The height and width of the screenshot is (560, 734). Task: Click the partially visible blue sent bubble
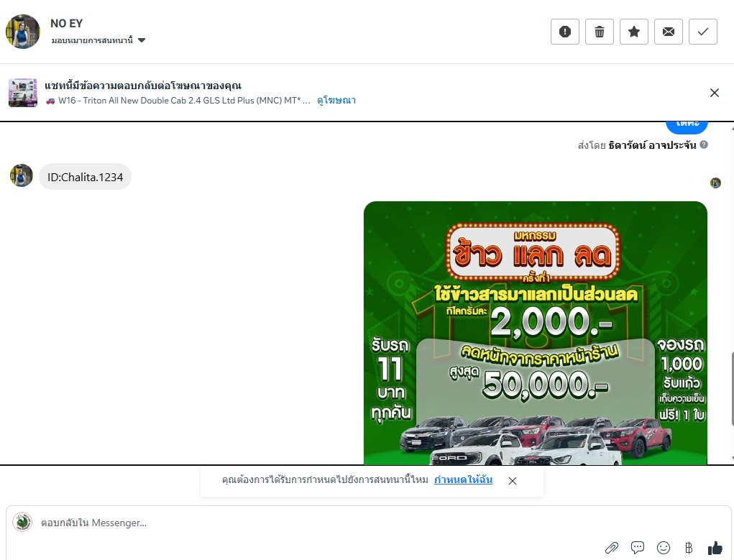pos(687,127)
